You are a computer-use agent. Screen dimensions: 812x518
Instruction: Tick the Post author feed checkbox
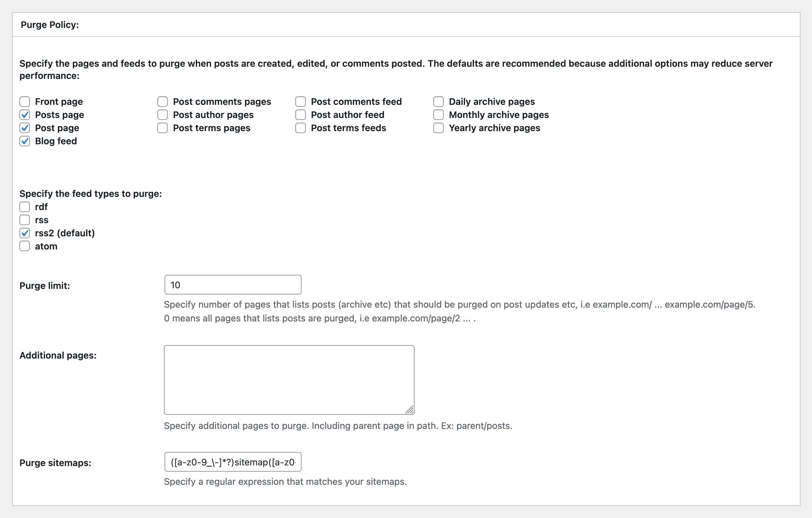(x=301, y=115)
